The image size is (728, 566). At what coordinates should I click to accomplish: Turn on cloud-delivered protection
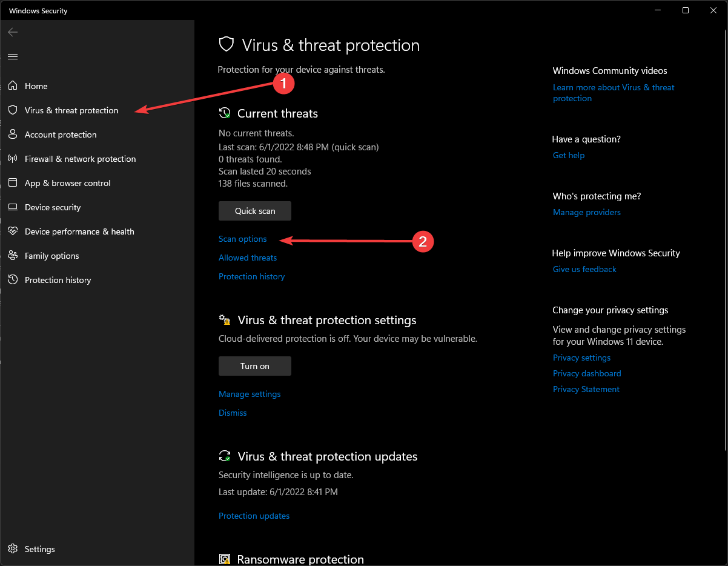255,366
